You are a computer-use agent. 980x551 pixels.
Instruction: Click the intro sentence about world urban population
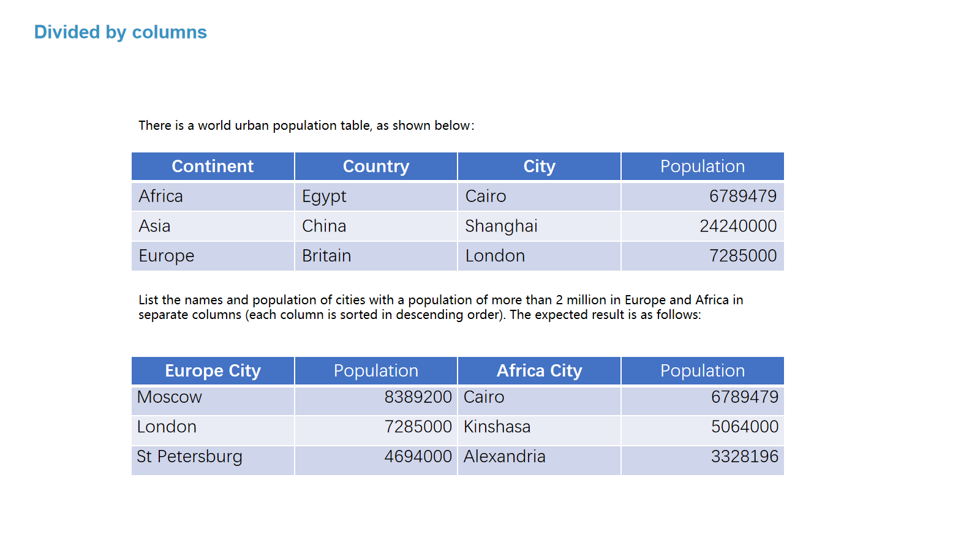click(306, 126)
